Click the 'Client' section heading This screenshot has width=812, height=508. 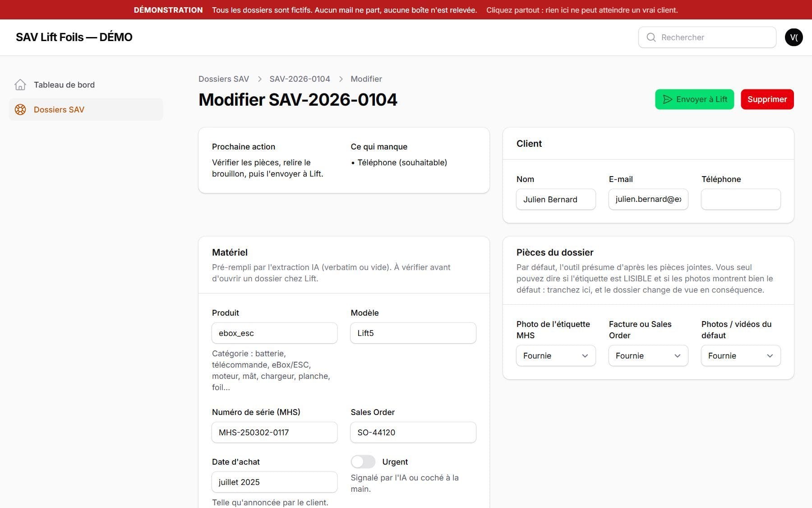(529, 144)
